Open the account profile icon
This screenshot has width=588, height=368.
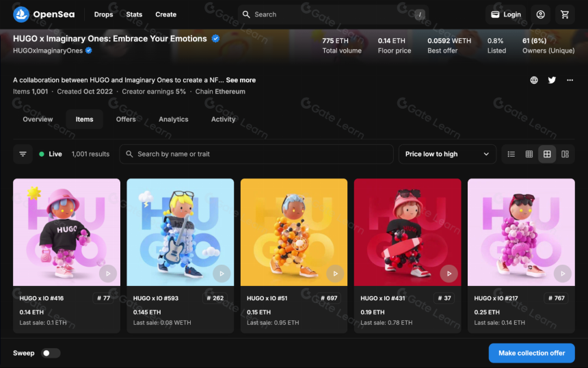(x=540, y=14)
